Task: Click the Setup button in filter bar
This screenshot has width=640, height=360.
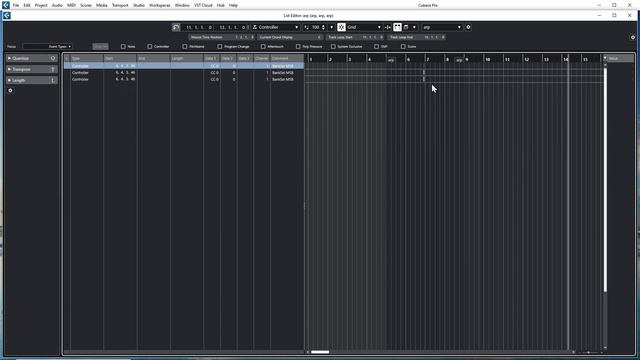Action: point(100,47)
